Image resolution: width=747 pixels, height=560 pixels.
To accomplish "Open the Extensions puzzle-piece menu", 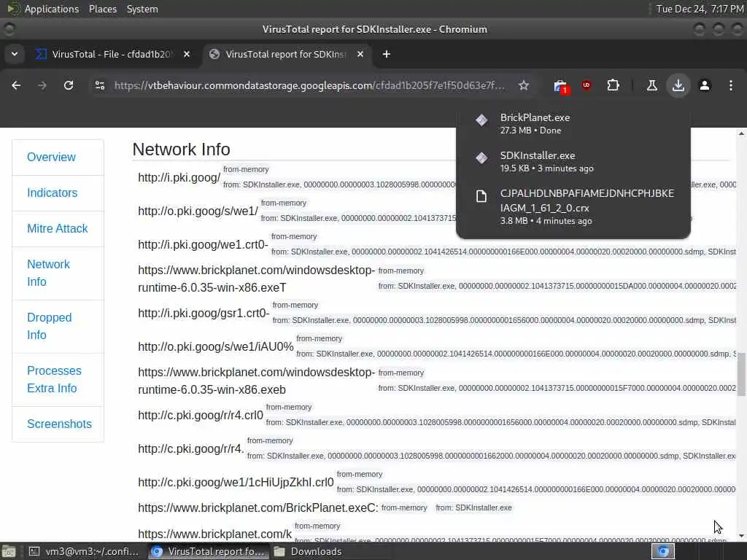I will point(613,85).
